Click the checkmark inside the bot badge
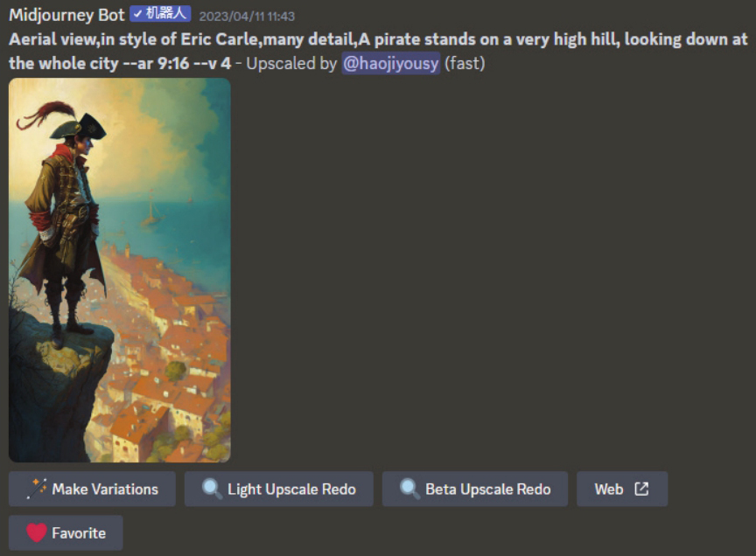756x556 pixels. 138,14
